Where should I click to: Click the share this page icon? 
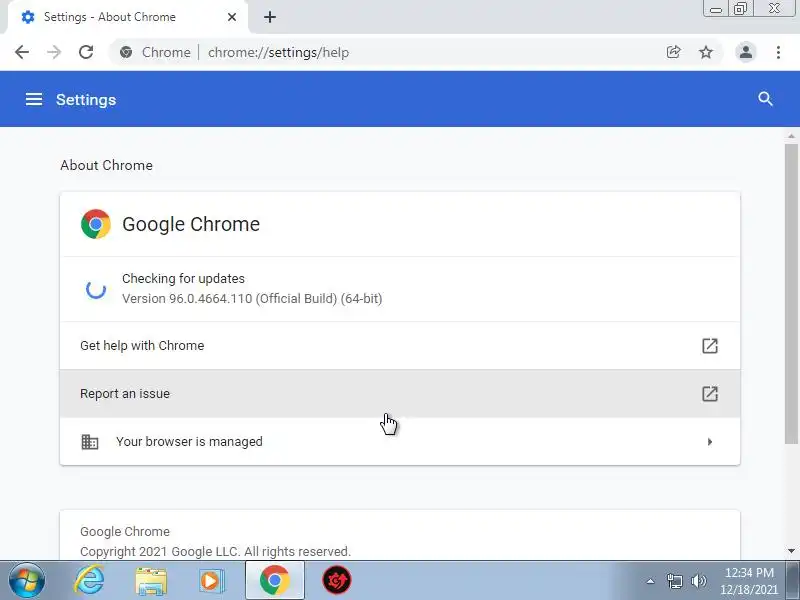pyautogui.click(x=673, y=52)
